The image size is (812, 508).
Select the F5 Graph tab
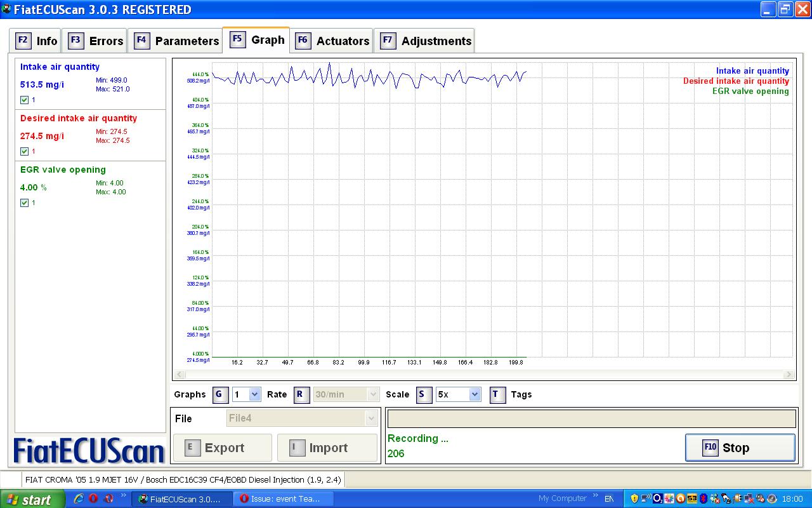click(256, 39)
